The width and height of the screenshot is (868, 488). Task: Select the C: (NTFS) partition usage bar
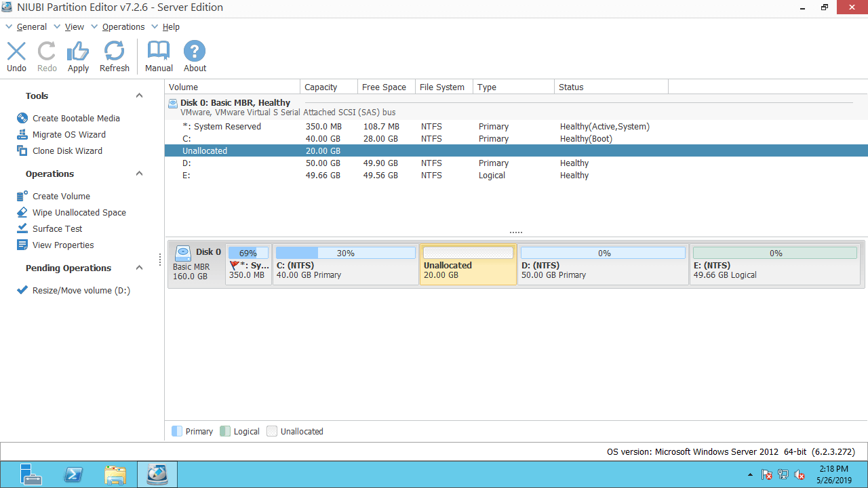tap(345, 253)
